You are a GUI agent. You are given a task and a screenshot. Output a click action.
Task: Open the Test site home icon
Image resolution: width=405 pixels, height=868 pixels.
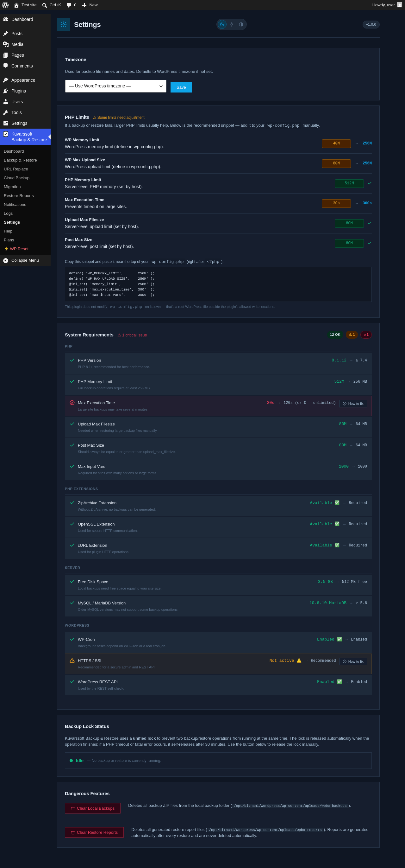point(16,5)
